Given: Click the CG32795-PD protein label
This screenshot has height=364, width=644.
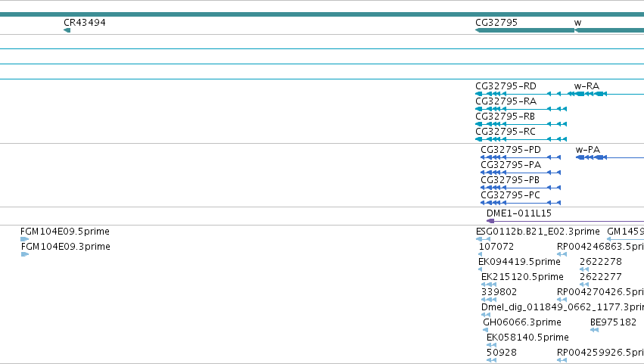Looking at the screenshot, I should point(511,150).
